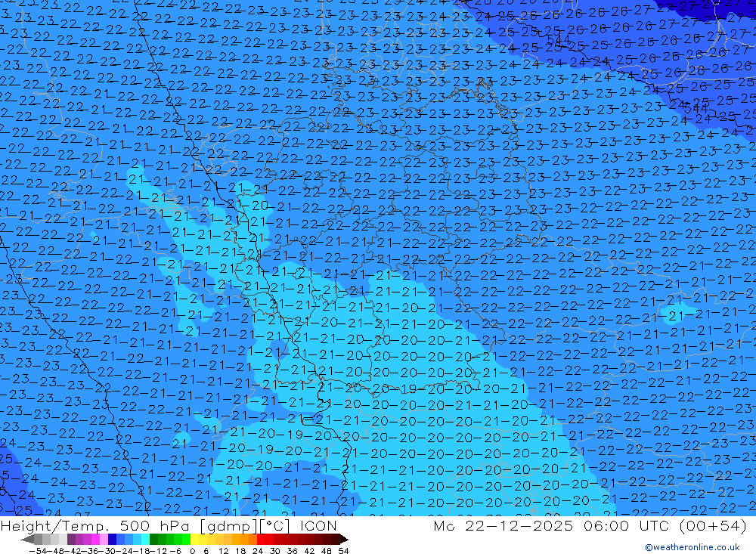This screenshot has height=554, width=756.
Task: Click the dark maroon right arrow of colour scale
Action: click(x=344, y=540)
